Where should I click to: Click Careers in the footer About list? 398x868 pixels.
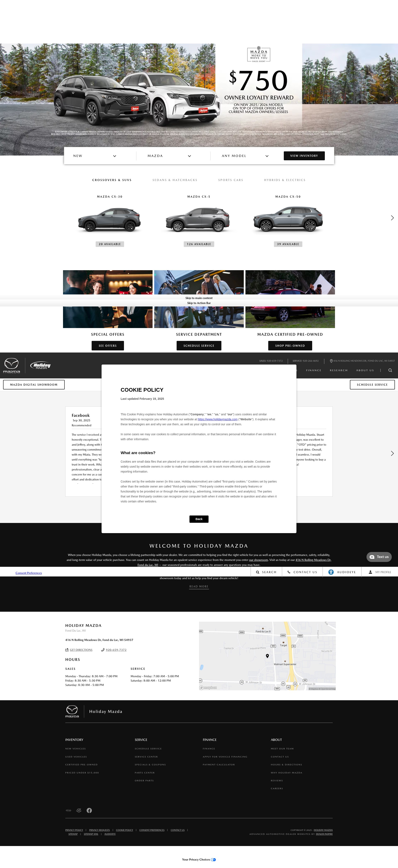pos(277,788)
